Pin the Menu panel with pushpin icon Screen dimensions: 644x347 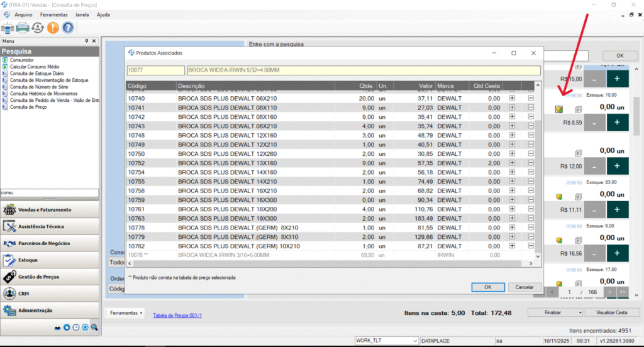pos(87,41)
